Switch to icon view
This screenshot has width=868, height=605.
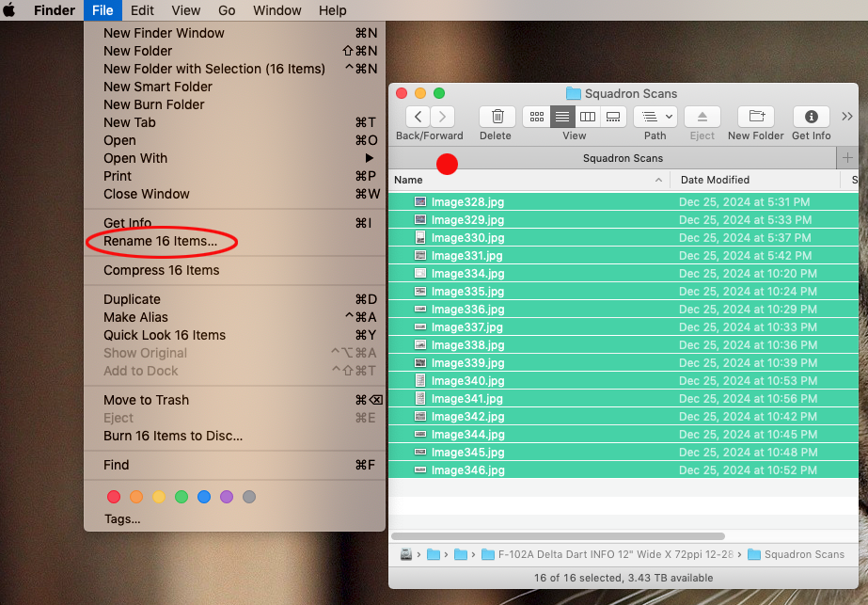536,117
